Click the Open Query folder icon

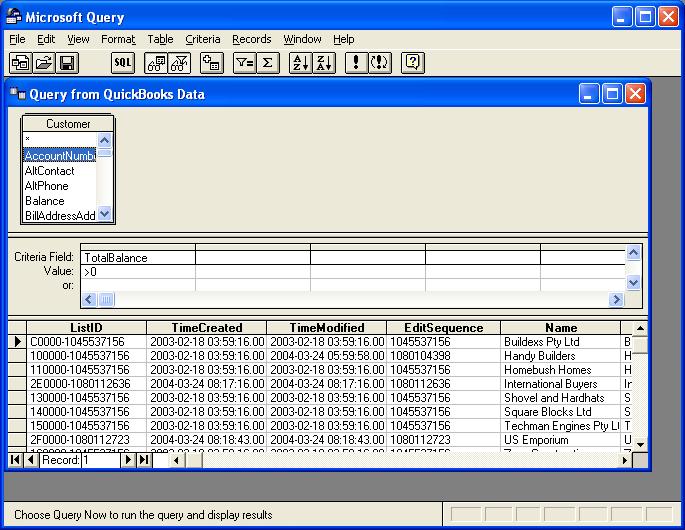tap(44, 63)
